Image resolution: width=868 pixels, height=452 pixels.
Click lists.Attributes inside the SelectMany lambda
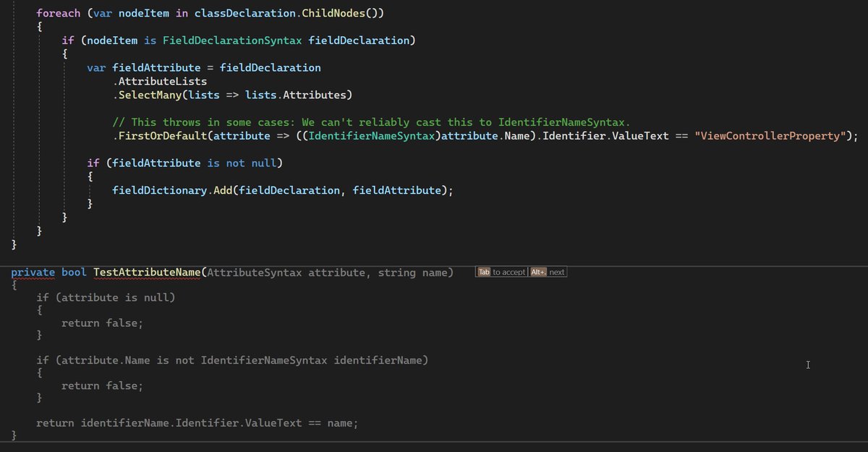tap(296, 95)
